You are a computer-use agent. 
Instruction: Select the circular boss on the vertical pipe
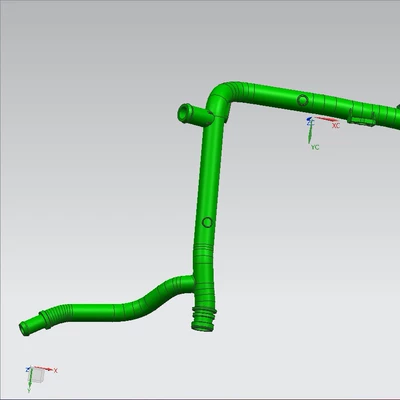pos(207,222)
